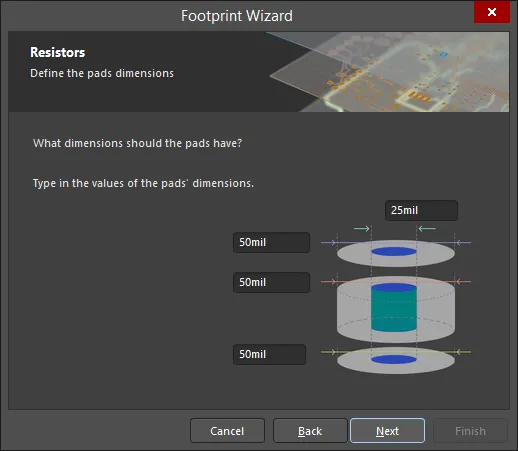Screen dimensions: 518x451
Task: Click the purple top-layer dimension arrow at right
Action: pyautogui.click(x=463, y=243)
